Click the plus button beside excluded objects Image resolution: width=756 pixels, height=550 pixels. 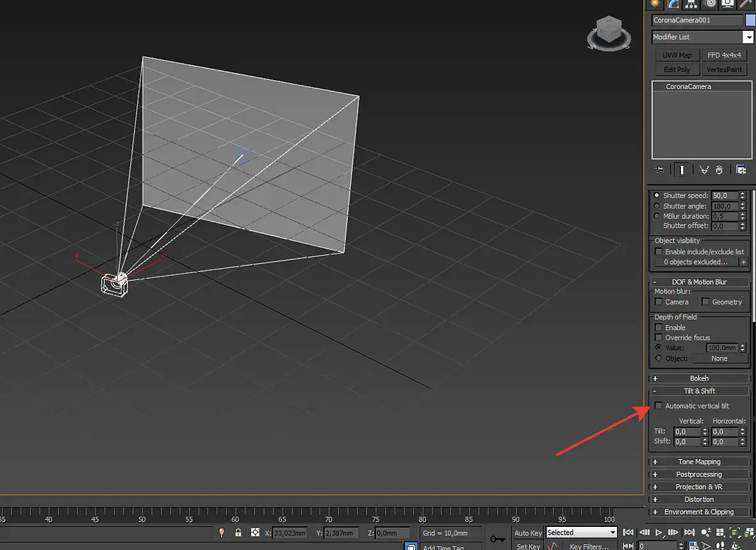click(x=743, y=262)
